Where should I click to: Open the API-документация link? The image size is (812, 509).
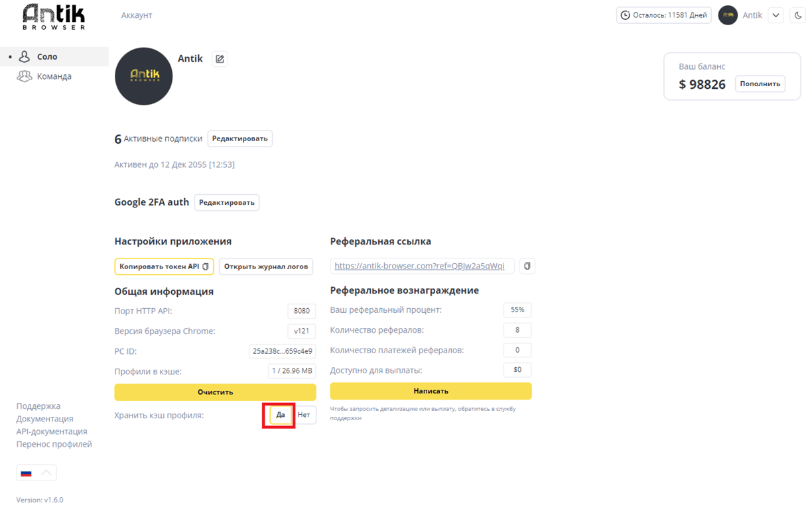[x=52, y=431]
